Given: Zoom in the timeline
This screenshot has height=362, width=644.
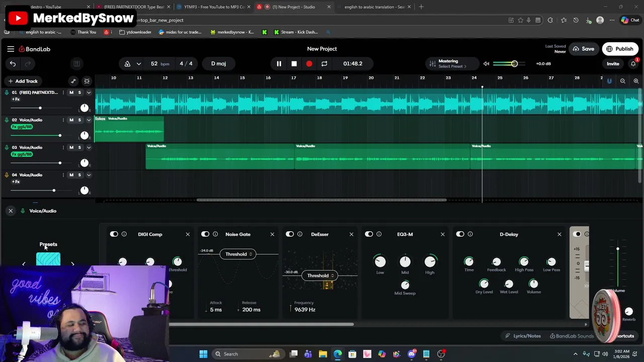Looking at the screenshot, I should click(636, 81).
